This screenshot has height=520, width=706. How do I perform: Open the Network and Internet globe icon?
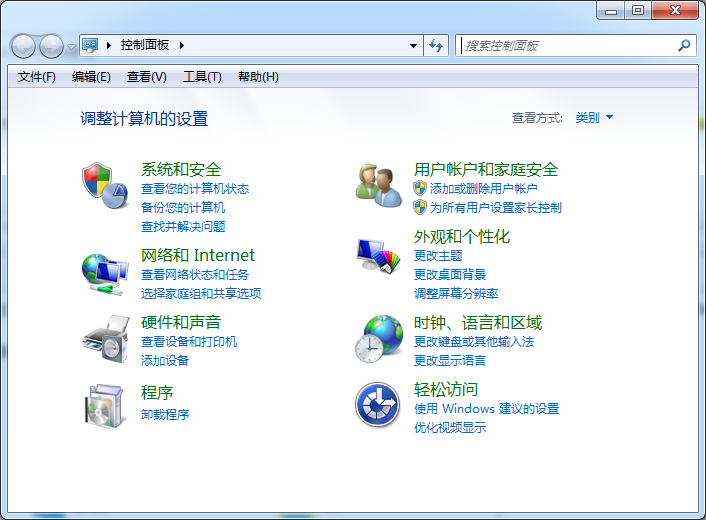105,271
